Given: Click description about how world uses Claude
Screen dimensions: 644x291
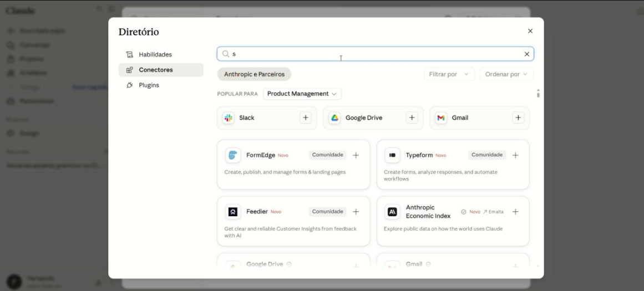Looking at the screenshot, I should pos(443,228).
